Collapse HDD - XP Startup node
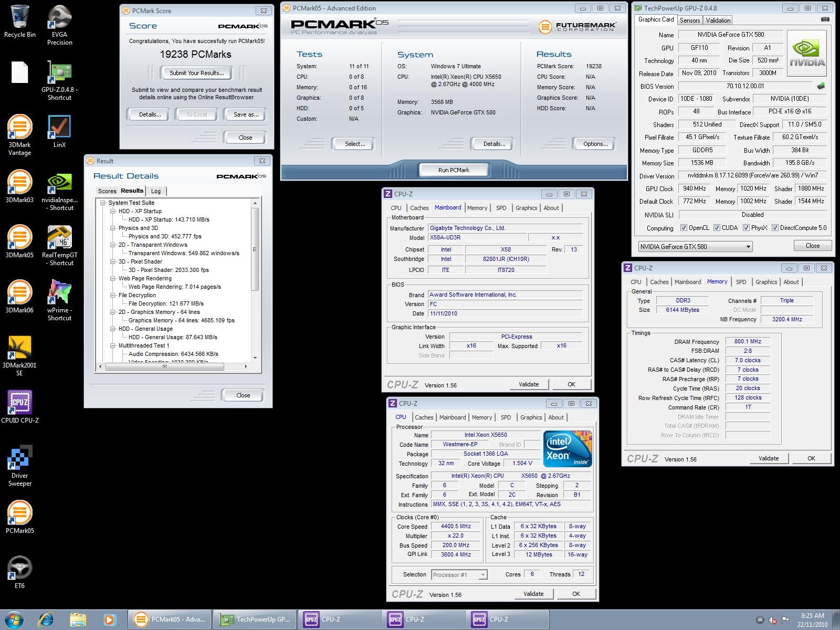840x630 pixels. coord(112,211)
